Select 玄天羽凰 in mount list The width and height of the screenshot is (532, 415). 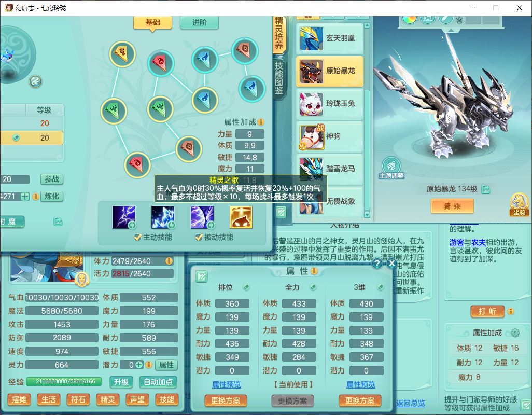pos(330,38)
